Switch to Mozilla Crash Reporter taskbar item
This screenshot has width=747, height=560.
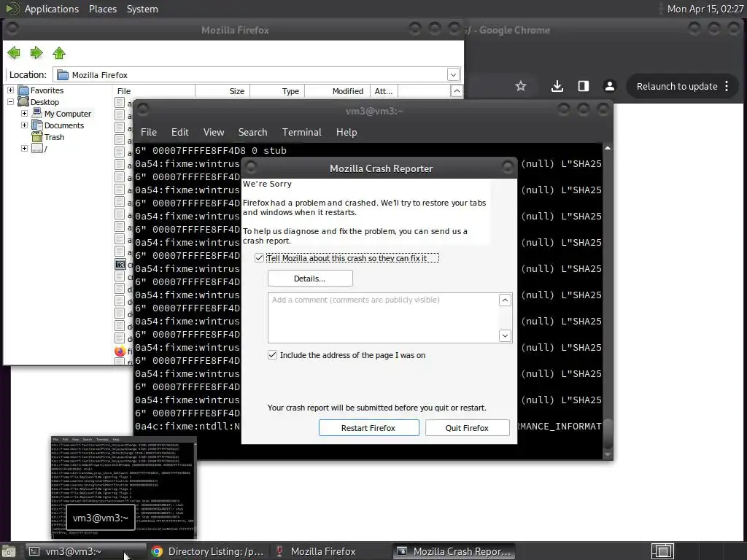click(454, 551)
